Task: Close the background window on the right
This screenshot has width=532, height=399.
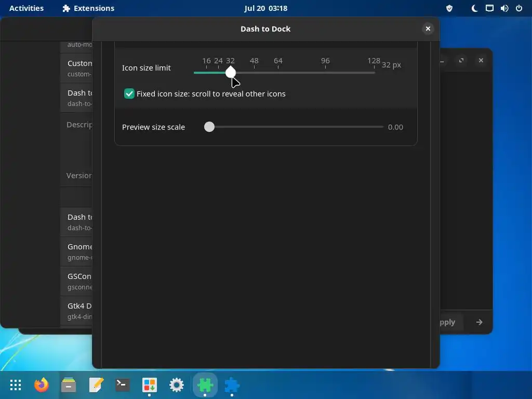Action: click(481, 60)
